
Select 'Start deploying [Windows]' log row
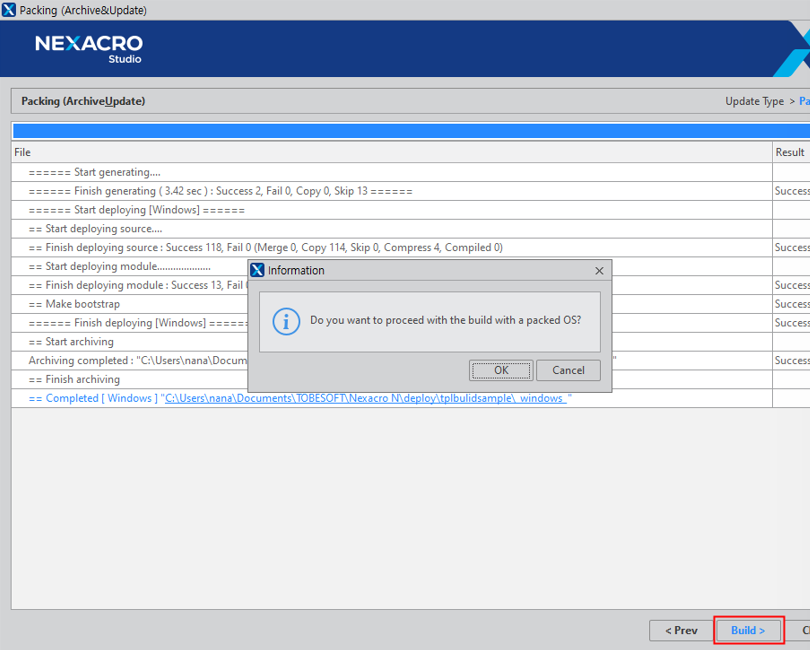(136, 210)
